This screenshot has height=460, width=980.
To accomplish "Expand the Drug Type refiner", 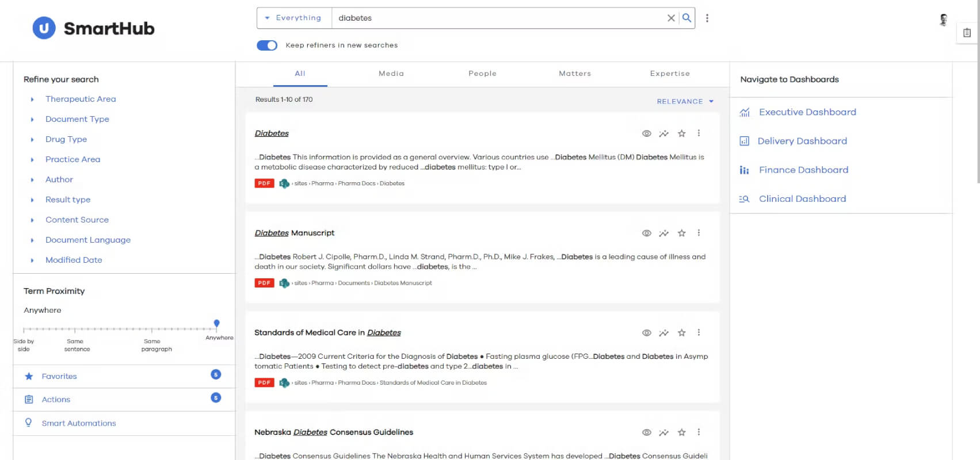I will pyautogui.click(x=32, y=140).
